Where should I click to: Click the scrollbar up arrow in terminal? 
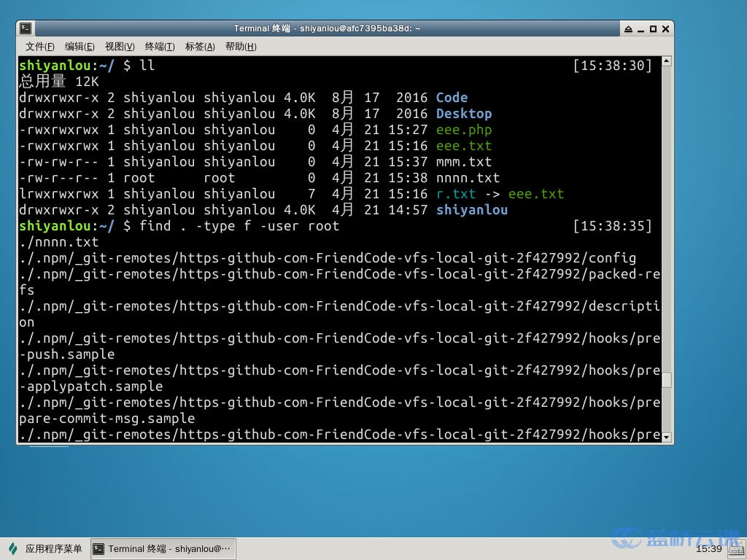coord(666,62)
